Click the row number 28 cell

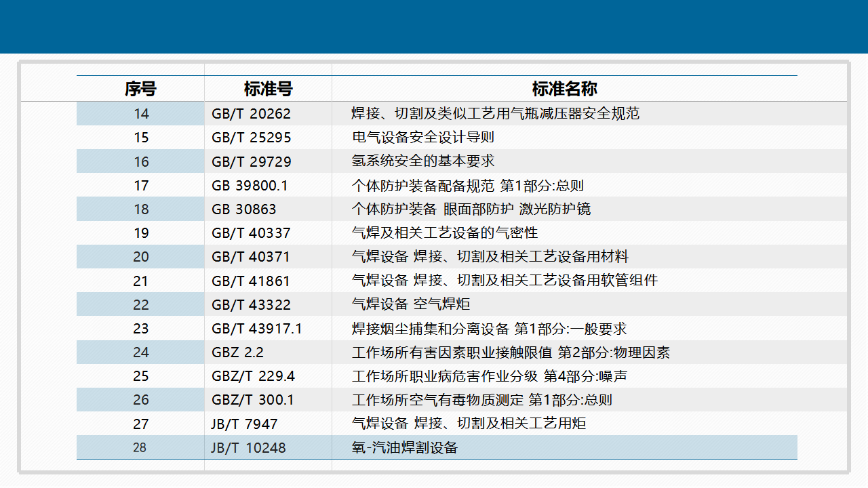point(140,448)
